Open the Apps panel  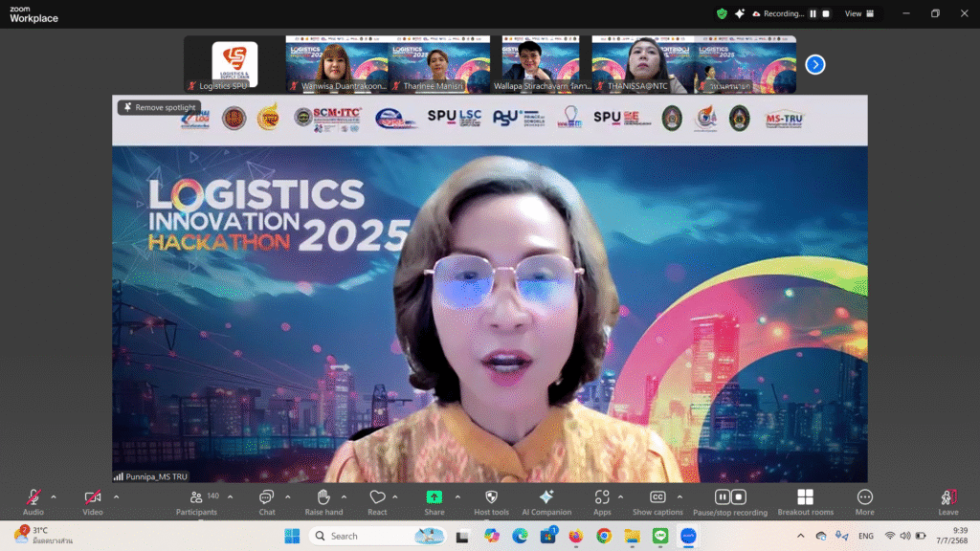602,501
